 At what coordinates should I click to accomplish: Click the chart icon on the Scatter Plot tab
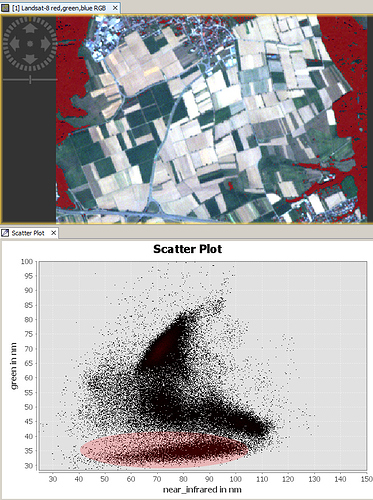(x=5, y=233)
